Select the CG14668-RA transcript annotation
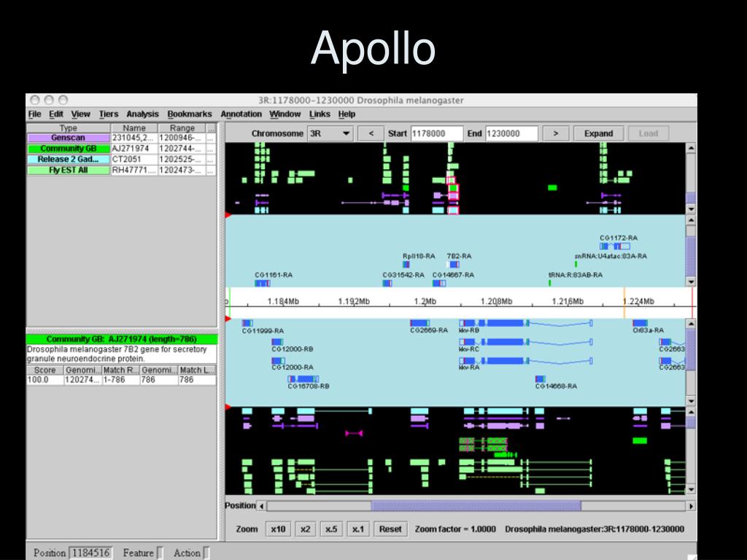 (x=541, y=379)
